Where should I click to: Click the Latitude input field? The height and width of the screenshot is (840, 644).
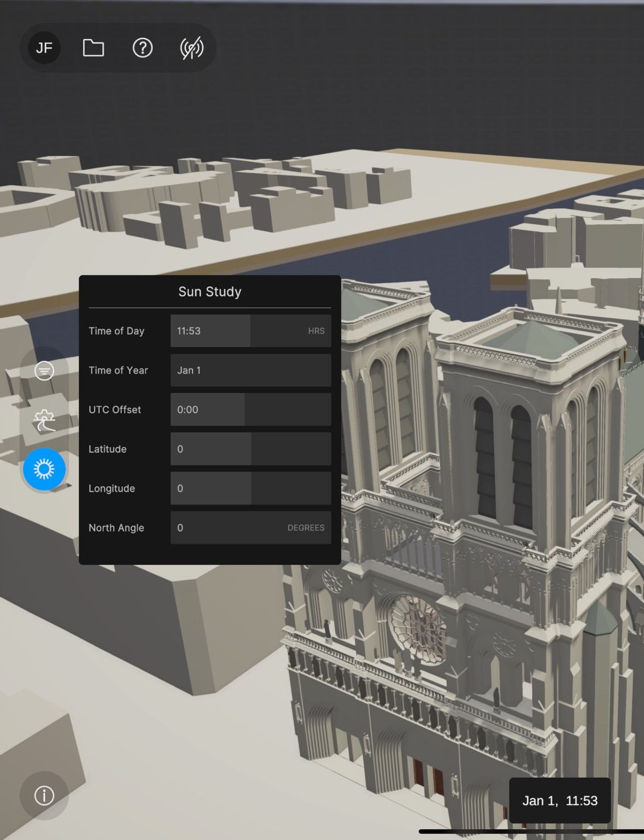tap(250, 449)
